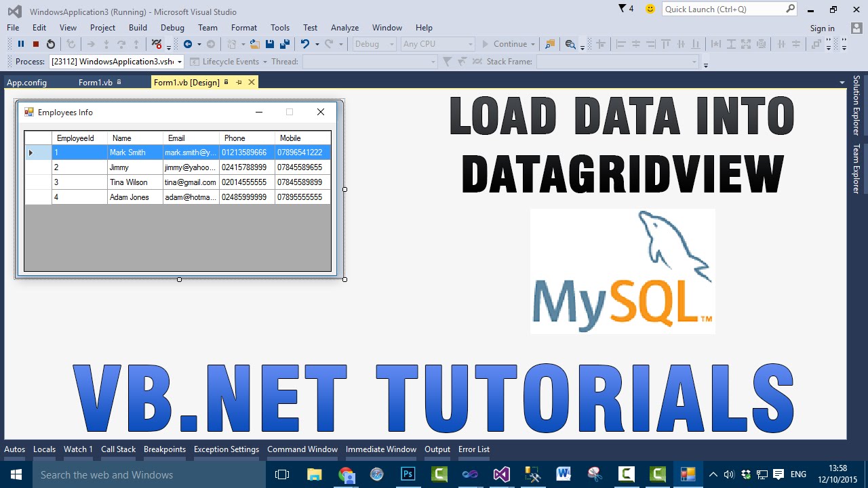The image size is (868, 488).
Task: Click Sign in link
Action: tap(822, 28)
